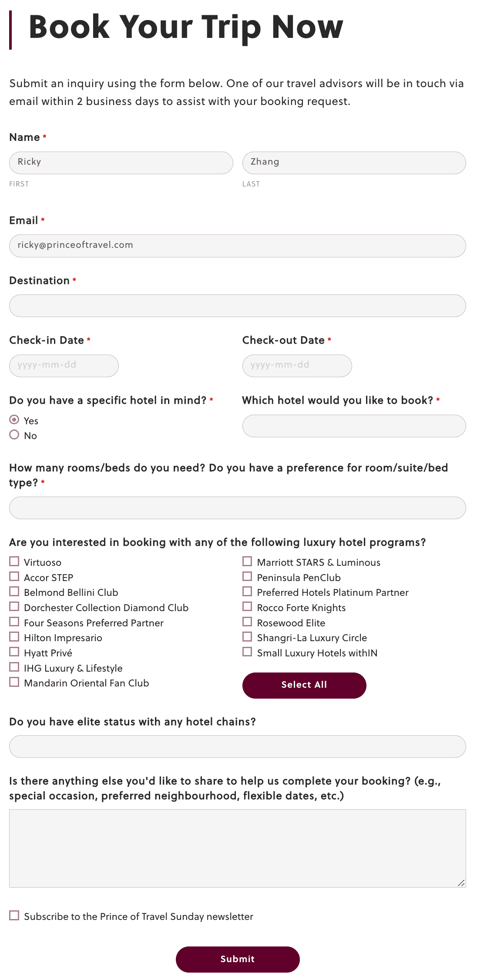Click the additional booking details textarea
The width and height of the screenshot is (477, 980).
pyautogui.click(x=238, y=848)
